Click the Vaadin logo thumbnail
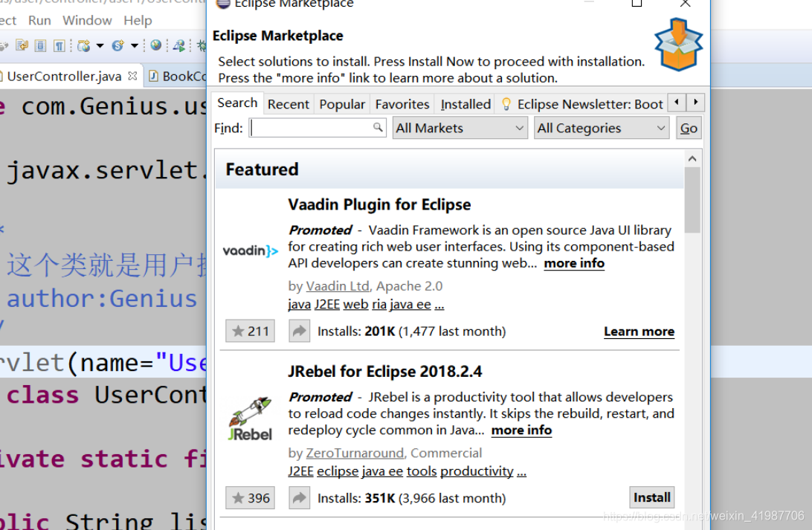This screenshot has width=812, height=530. (x=250, y=251)
